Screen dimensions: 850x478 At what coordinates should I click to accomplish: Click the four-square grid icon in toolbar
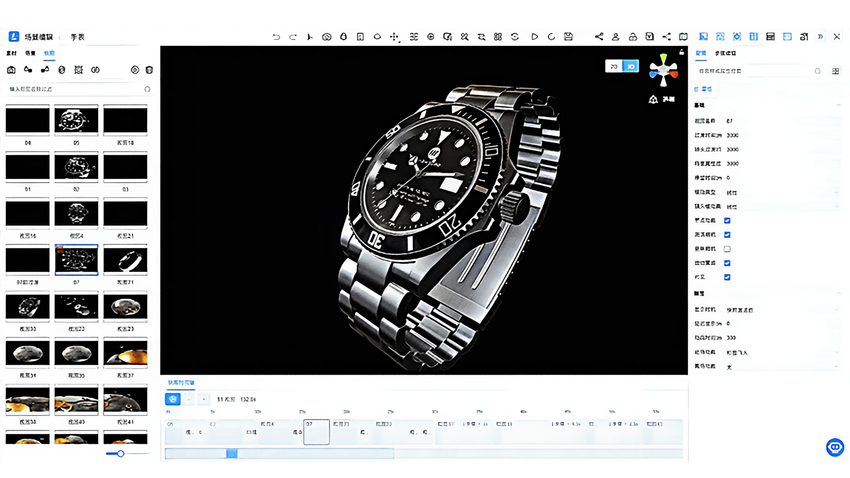[x=498, y=37]
